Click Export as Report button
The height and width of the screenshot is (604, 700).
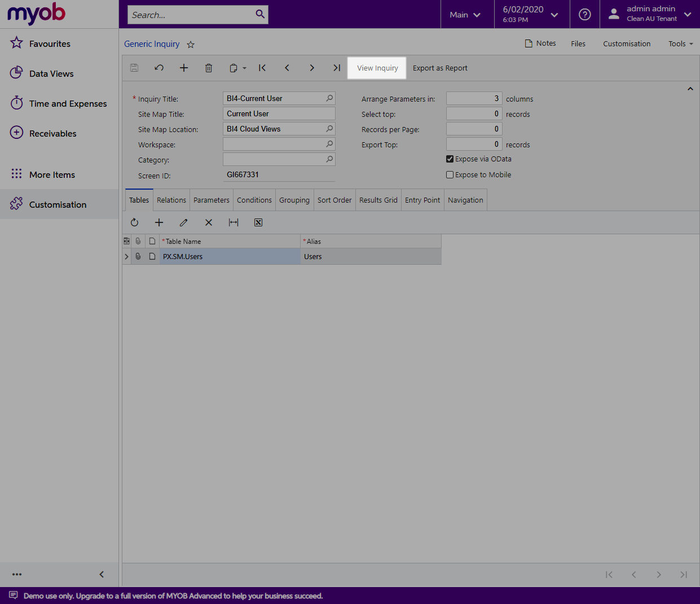(x=440, y=68)
